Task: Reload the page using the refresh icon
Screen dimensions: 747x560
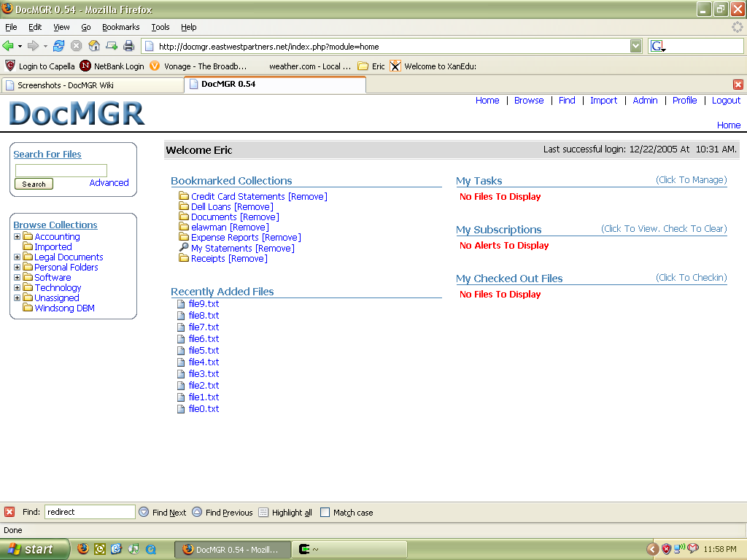Action: click(58, 44)
